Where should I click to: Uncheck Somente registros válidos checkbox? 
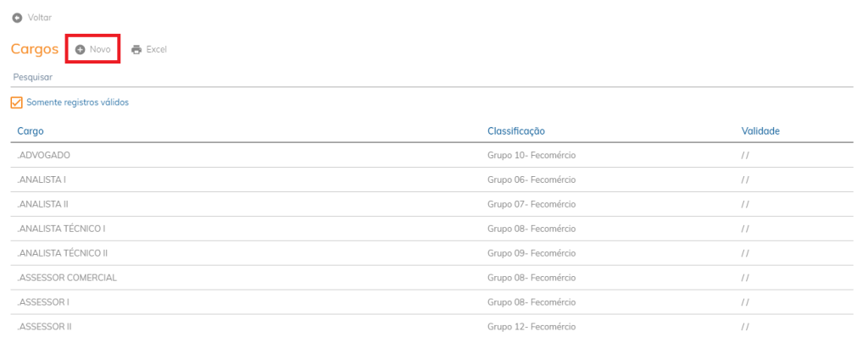[17, 103]
